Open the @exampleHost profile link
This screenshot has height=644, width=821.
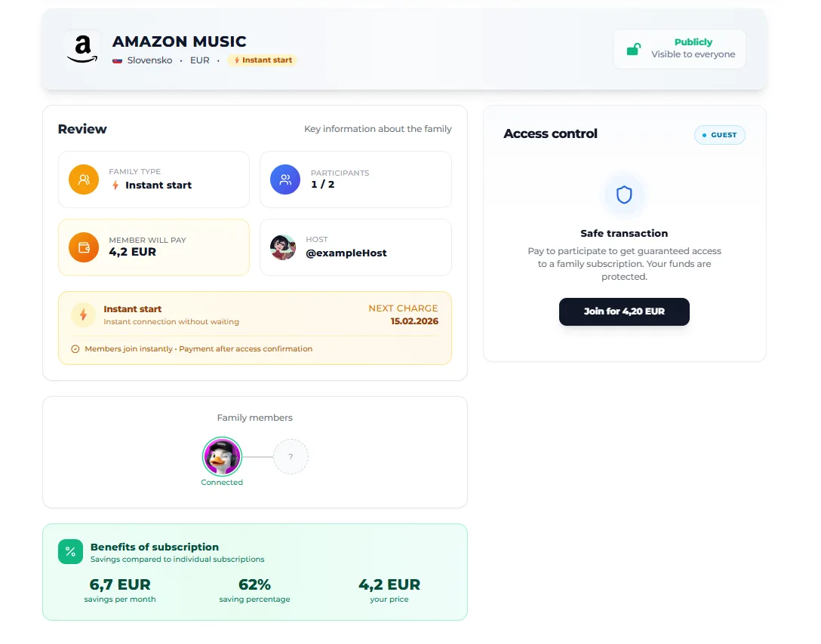(346, 253)
